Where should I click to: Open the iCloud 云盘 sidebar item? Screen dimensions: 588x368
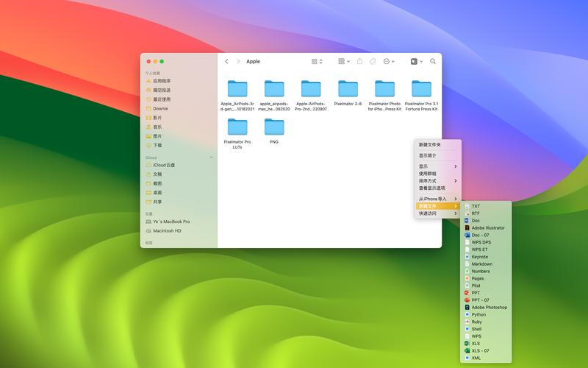(164, 165)
